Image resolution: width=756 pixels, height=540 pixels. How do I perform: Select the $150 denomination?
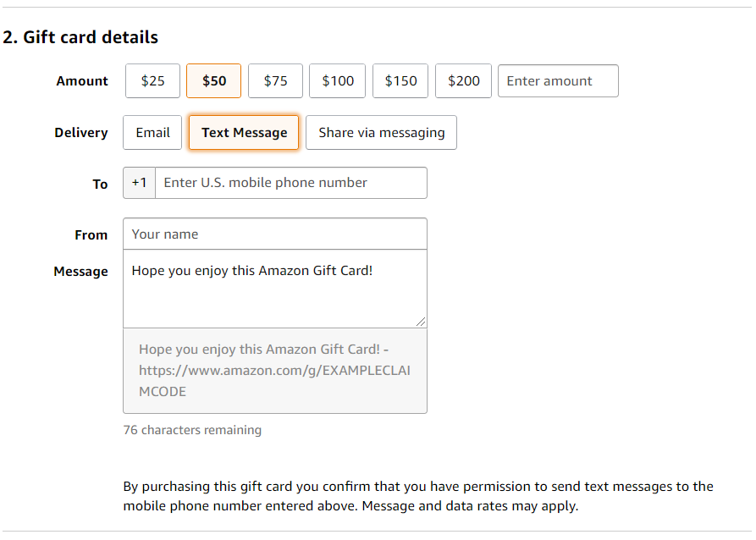point(400,80)
